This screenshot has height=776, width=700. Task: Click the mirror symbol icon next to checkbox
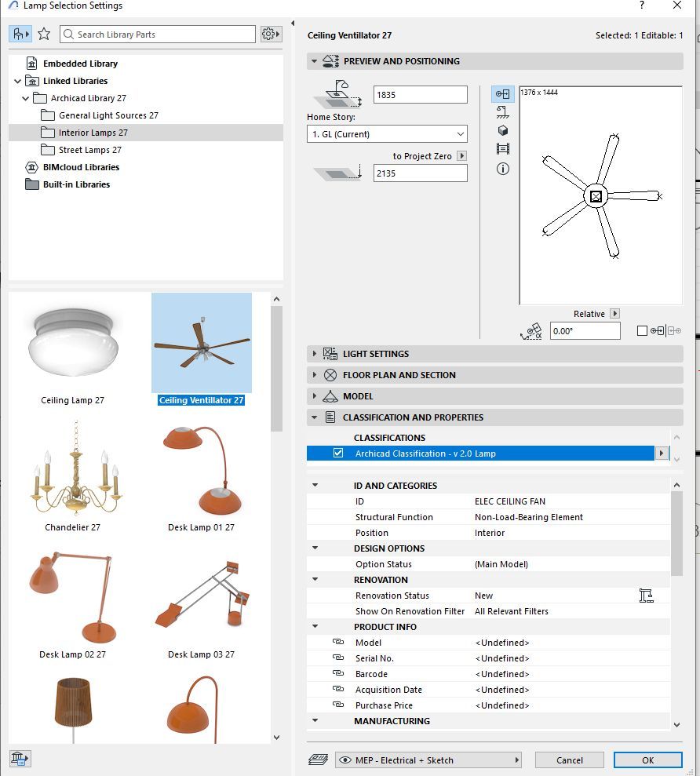(x=665, y=330)
